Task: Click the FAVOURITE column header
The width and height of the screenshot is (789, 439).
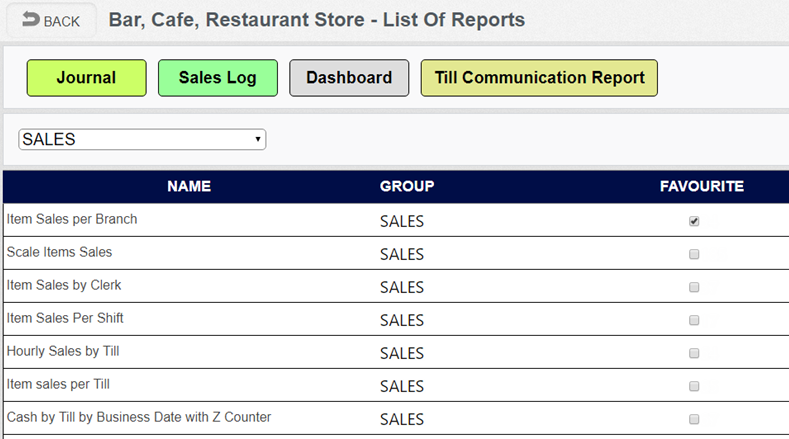Action: (702, 187)
